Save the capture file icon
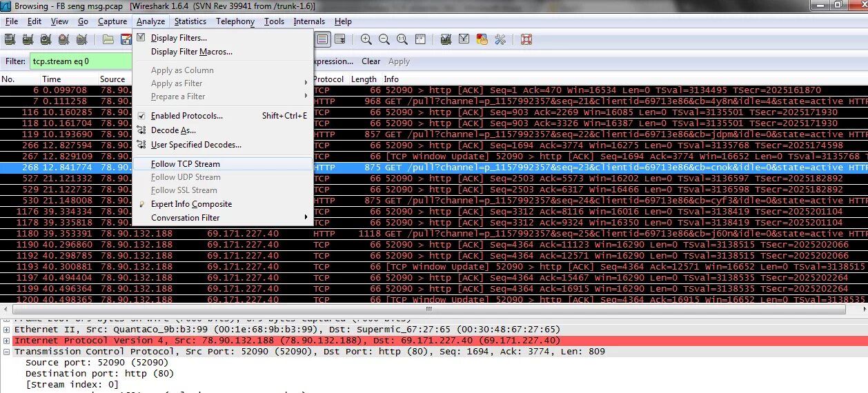Image resolution: width=868 pixels, height=393 pixels. tap(126, 39)
